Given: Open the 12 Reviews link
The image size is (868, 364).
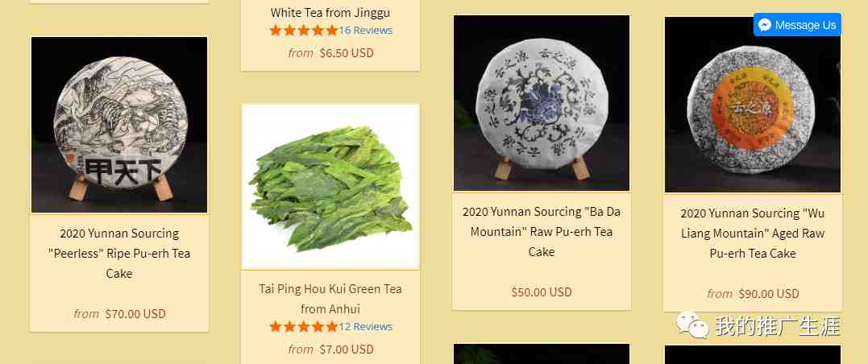Looking at the screenshot, I should coord(366,327).
